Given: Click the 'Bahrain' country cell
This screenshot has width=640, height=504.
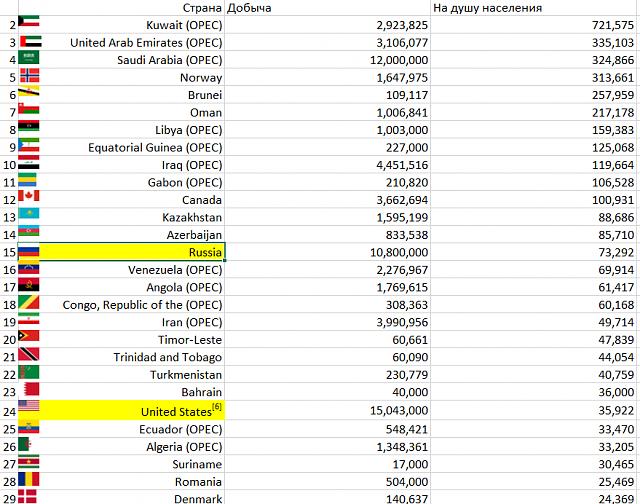Looking at the screenshot, I should pyautogui.click(x=121, y=392).
